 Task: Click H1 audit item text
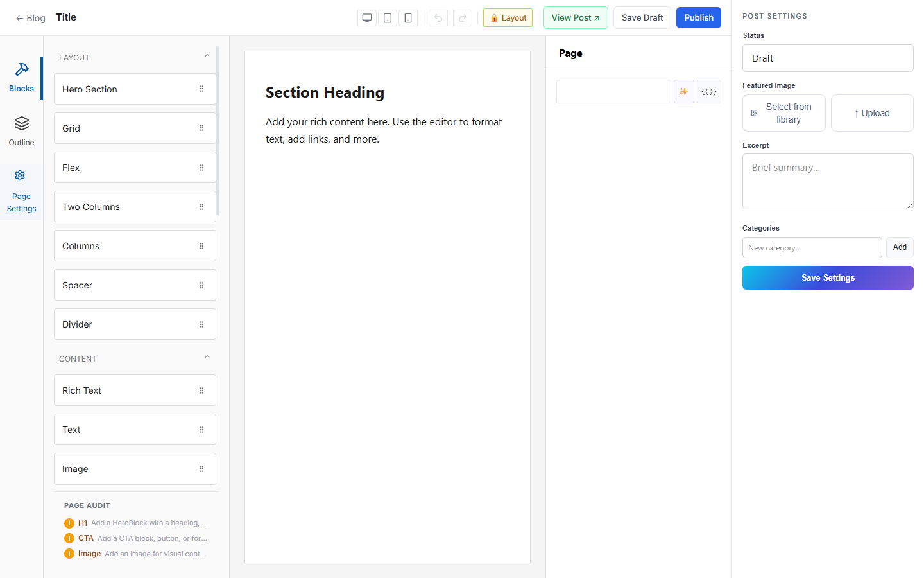[x=143, y=523]
